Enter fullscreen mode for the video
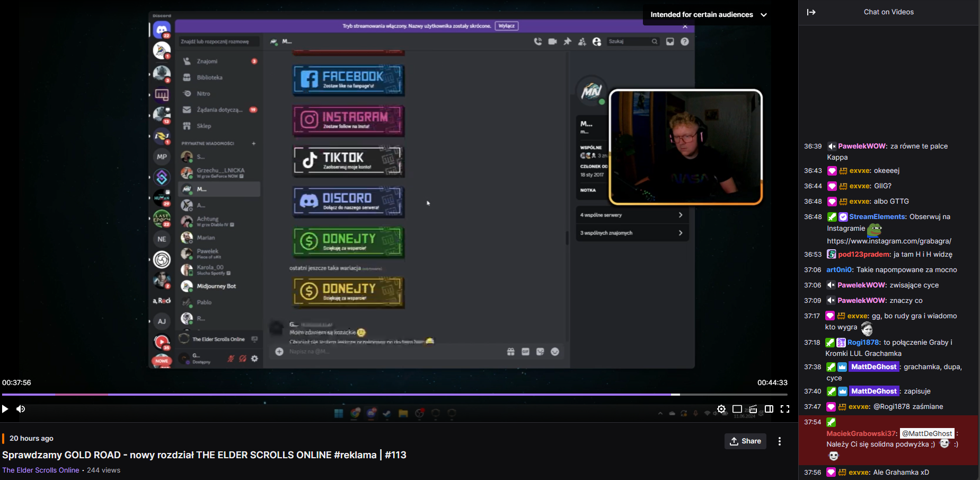The width and height of the screenshot is (980, 480). (785, 409)
